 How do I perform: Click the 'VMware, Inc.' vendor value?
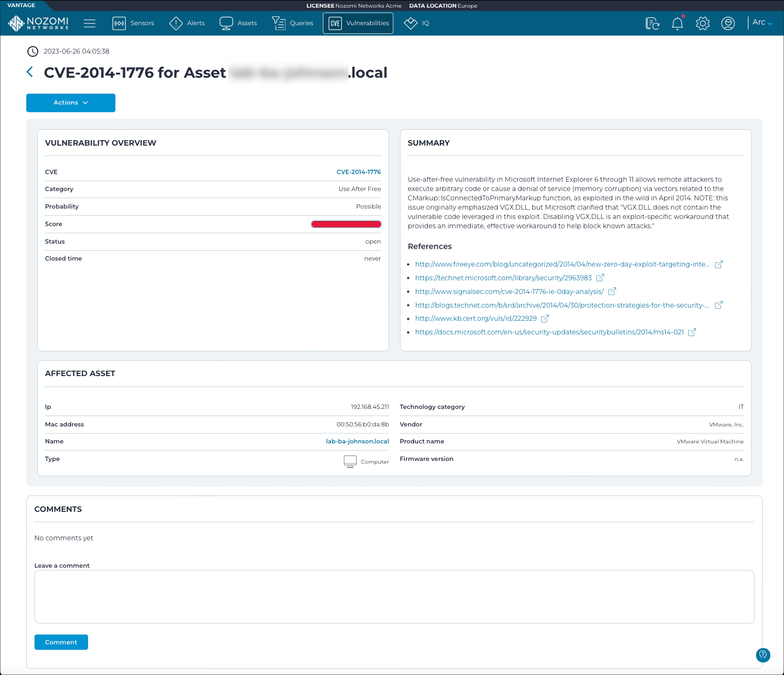click(x=727, y=425)
